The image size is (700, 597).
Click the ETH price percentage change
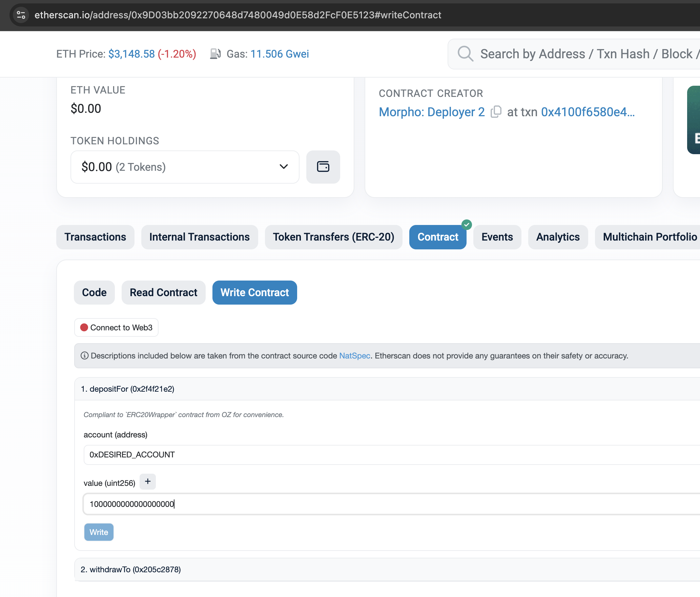[177, 54]
